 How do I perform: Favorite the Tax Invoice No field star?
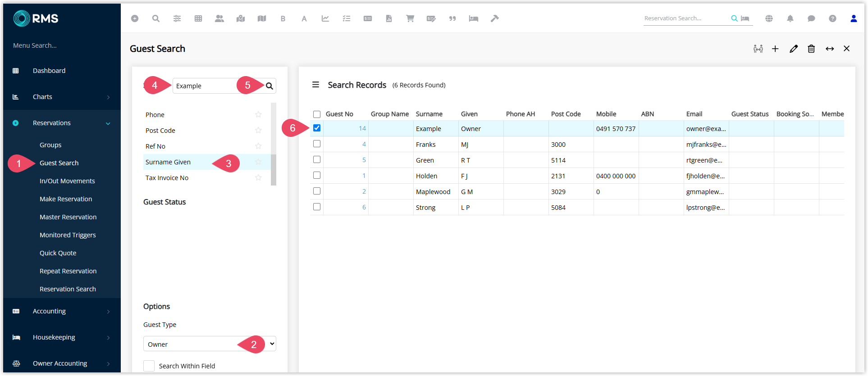click(258, 177)
